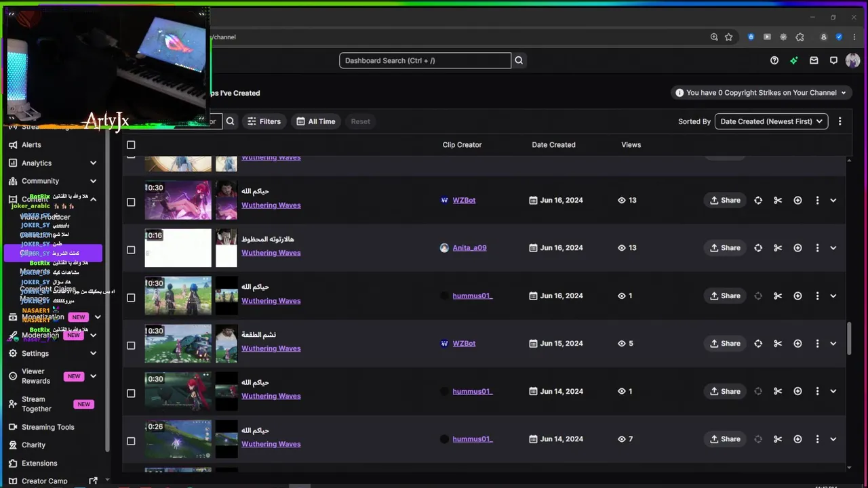Click magnifier beside Dashboard Search box
868x488 pixels.
(x=519, y=60)
